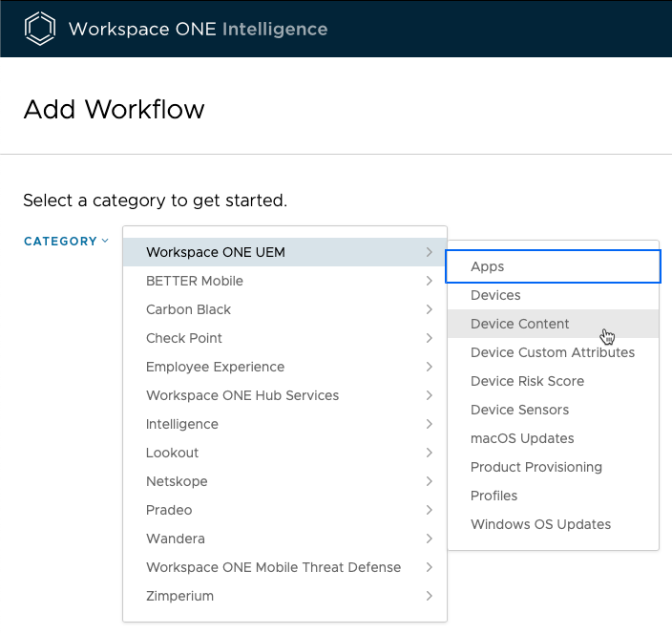Expand the BETTER Mobile chevron
Viewport: 672px width, 634px height.
click(430, 281)
